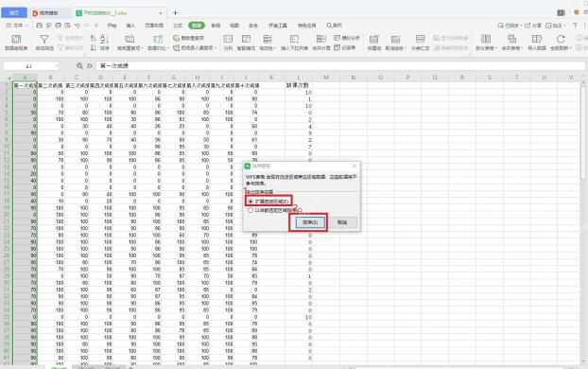Switch to the Review (审阅) ribbon tab
This screenshot has height=369, width=588.
coord(216,26)
